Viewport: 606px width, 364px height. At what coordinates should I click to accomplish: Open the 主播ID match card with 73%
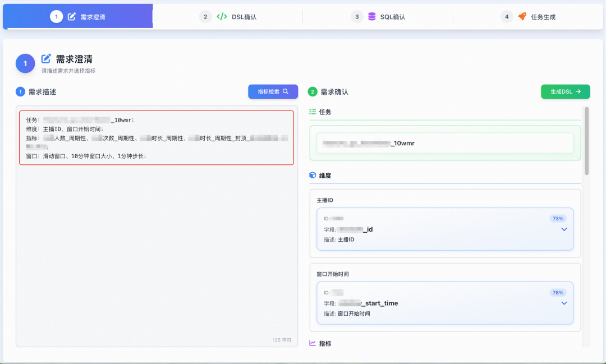(x=445, y=229)
